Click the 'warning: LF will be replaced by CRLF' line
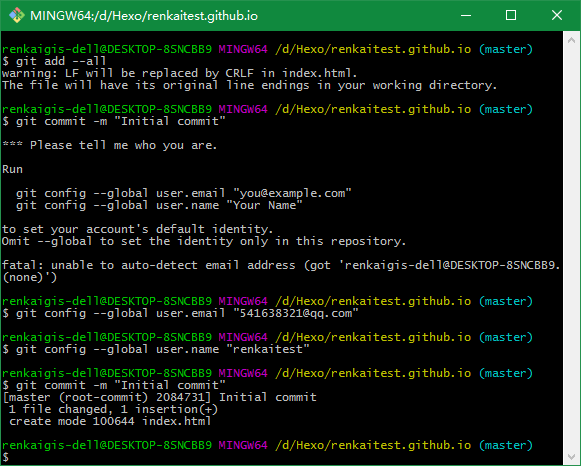Image resolution: width=581 pixels, height=466 pixels. [179, 73]
